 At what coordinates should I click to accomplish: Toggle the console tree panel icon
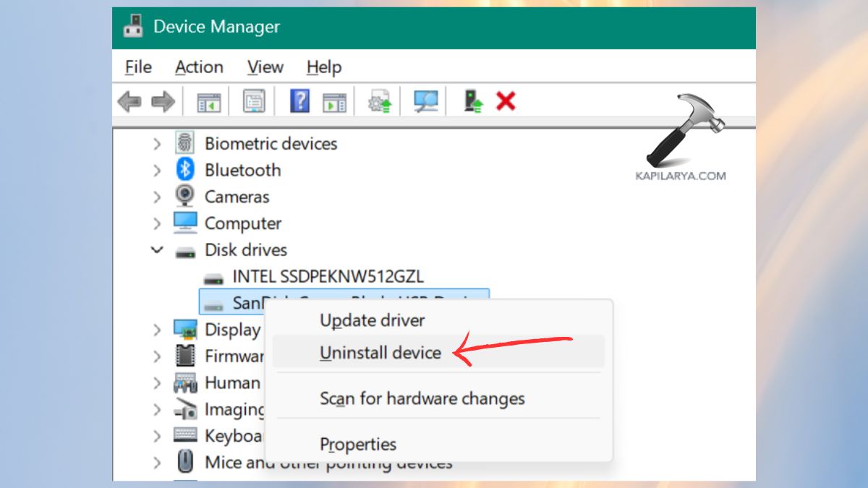tap(208, 101)
